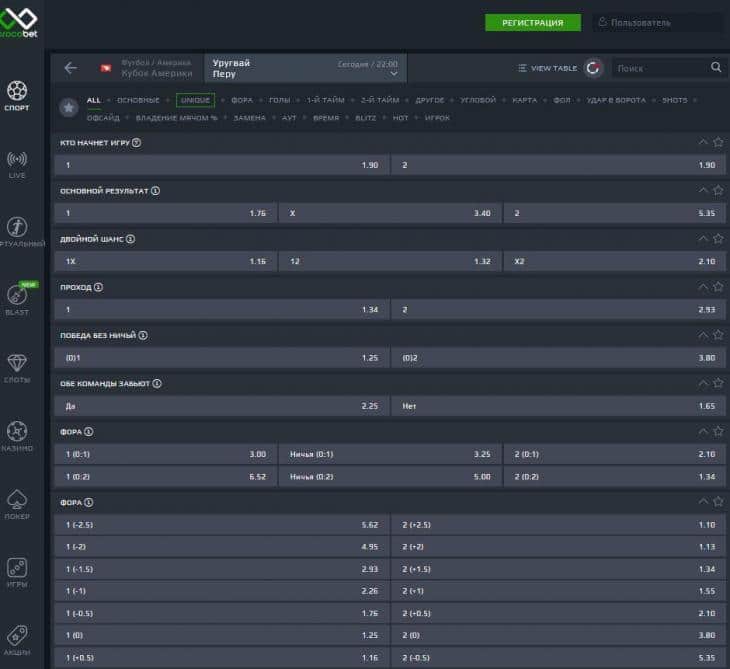This screenshot has width=730, height=669.
Task: Open the Casino chip icon in sidebar
Action: pos(17,431)
